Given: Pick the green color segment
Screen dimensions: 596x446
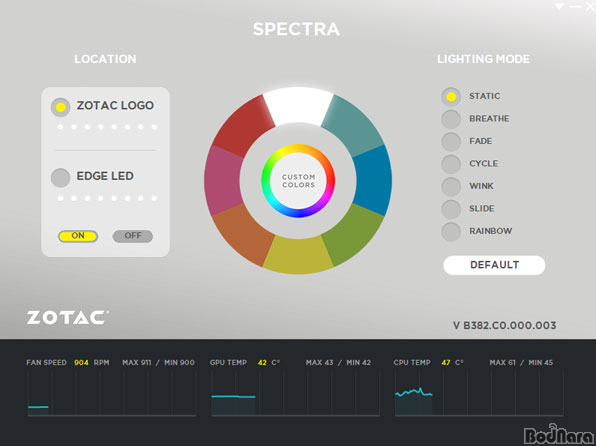Looking at the screenshot, I should (352, 235).
